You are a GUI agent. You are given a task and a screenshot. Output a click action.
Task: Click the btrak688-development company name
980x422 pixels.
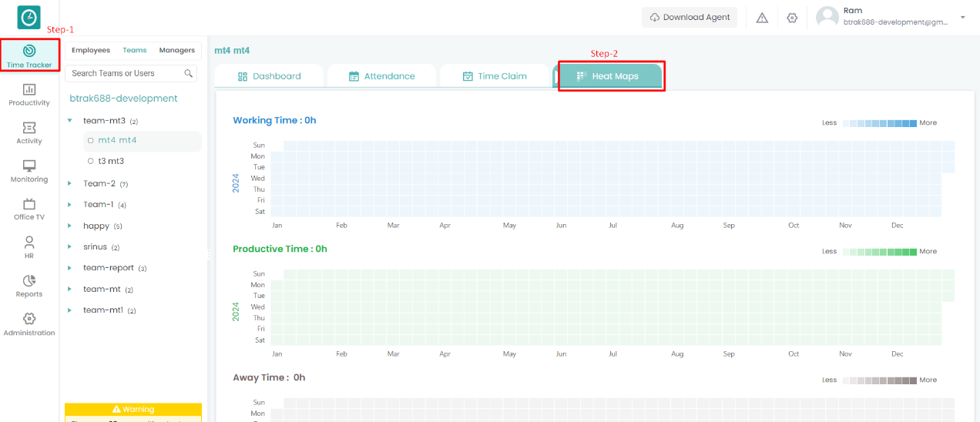123,99
